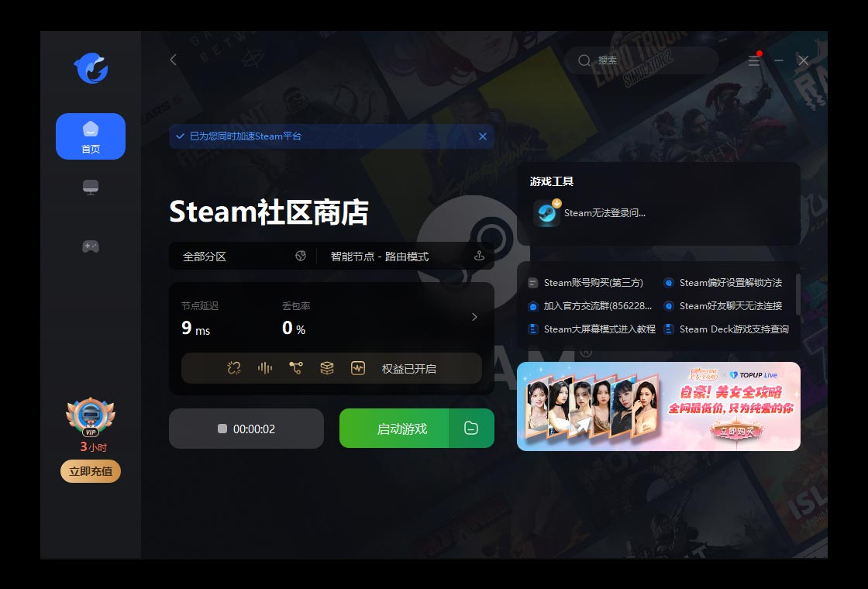868x589 pixels.
Task: Expand the node latency details panel
Action: tap(474, 316)
